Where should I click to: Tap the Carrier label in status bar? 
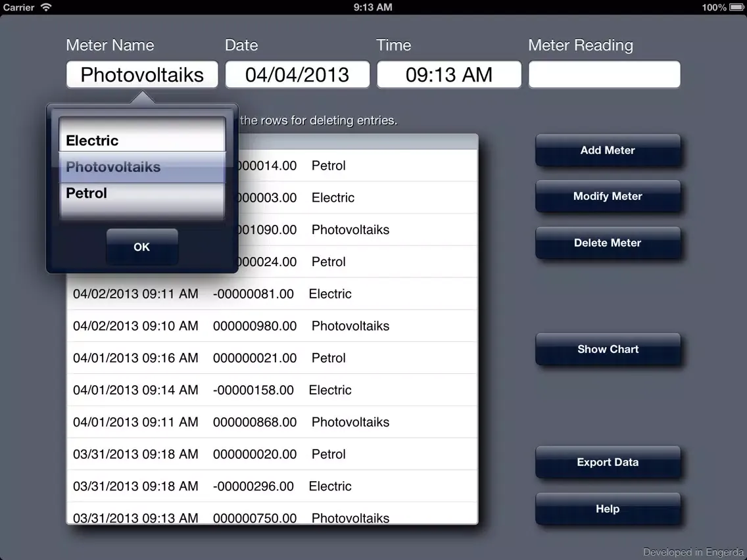click(18, 7)
